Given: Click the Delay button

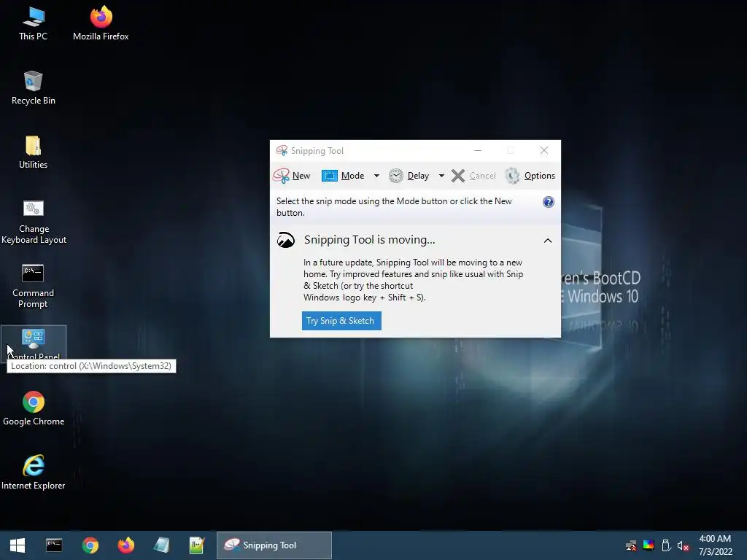Looking at the screenshot, I should click(x=409, y=176).
